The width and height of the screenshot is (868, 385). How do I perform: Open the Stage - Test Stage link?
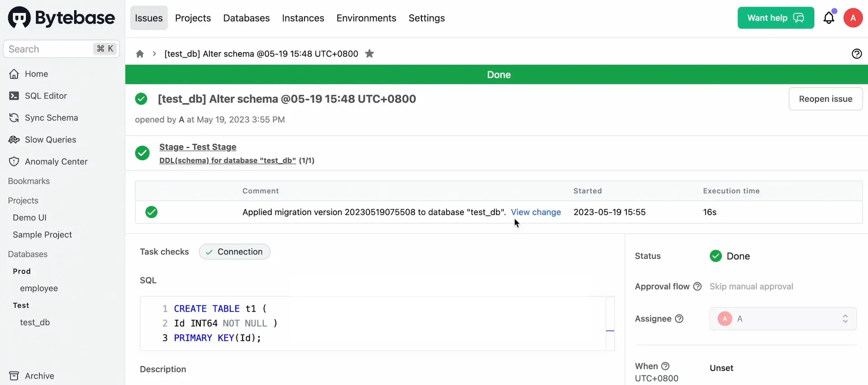tap(198, 147)
